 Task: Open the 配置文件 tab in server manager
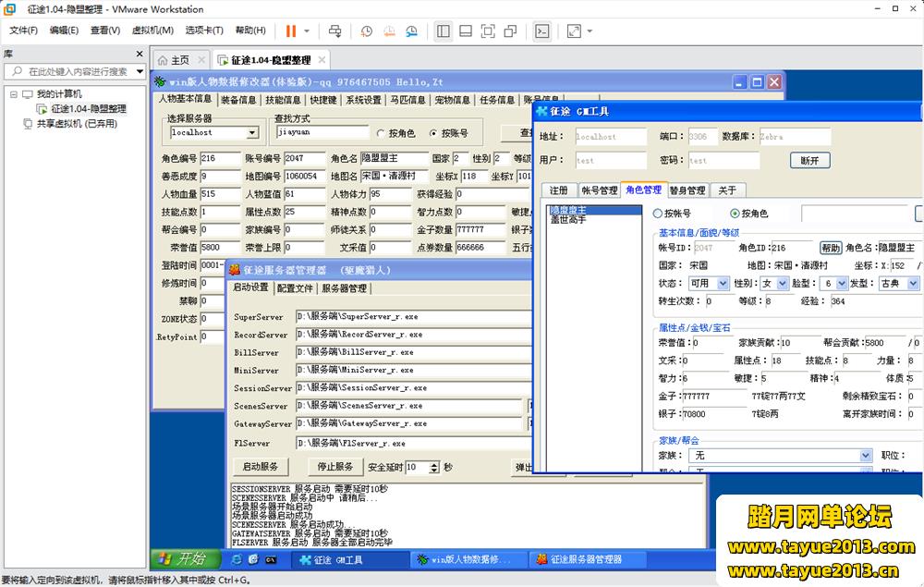295,288
